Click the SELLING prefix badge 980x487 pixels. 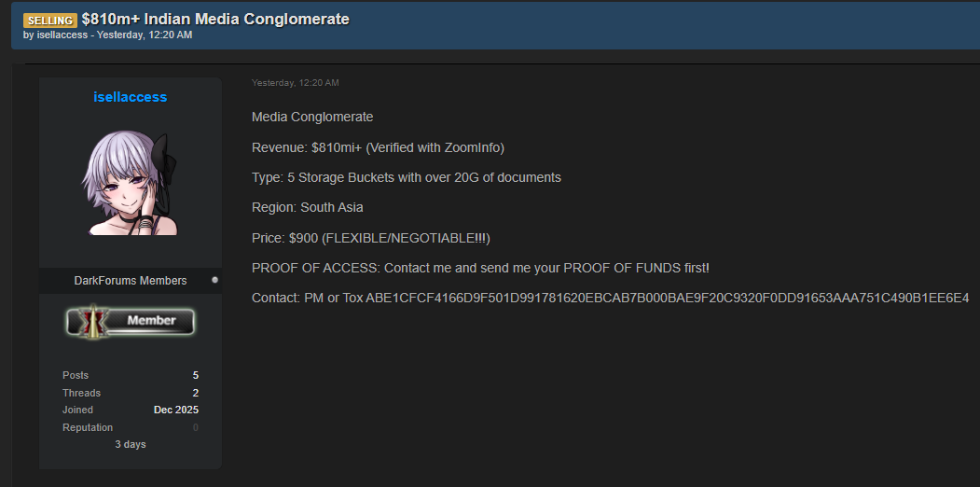(x=49, y=20)
